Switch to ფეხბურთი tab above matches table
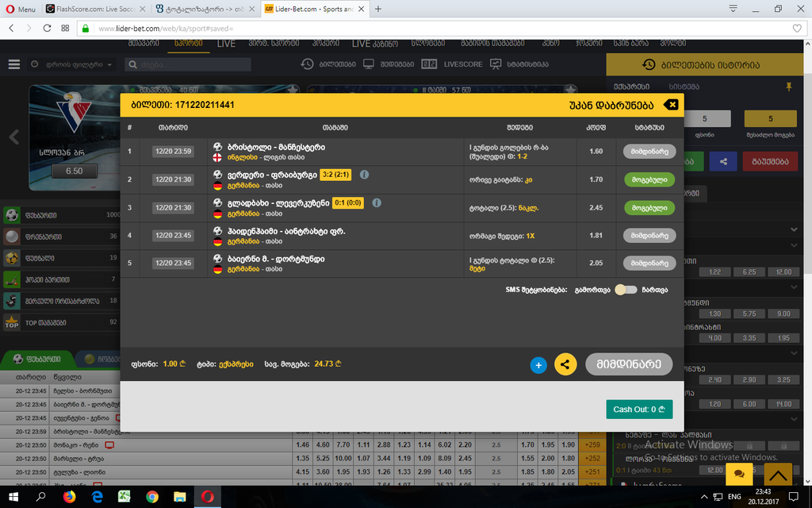The height and width of the screenshot is (508, 812). coord(37,359)
